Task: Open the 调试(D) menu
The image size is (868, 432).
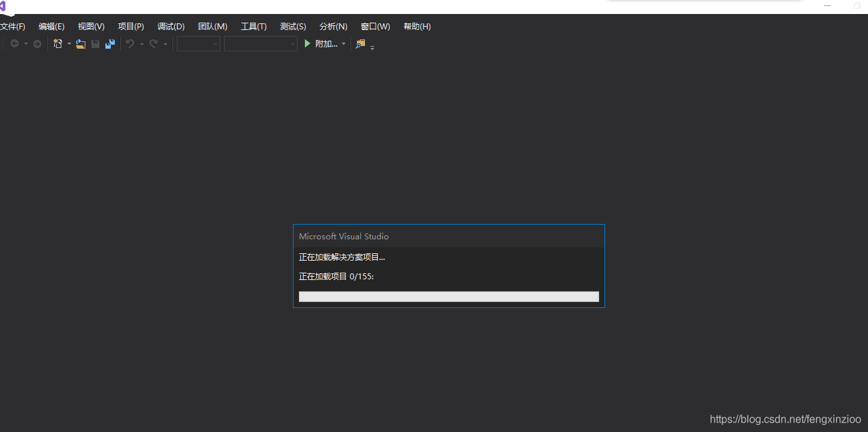Action: [171, 27]
